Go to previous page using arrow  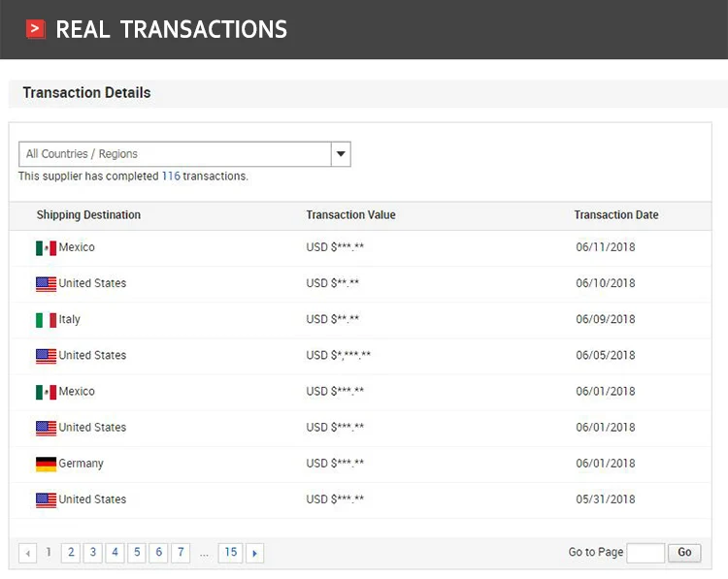pos(28,553)
